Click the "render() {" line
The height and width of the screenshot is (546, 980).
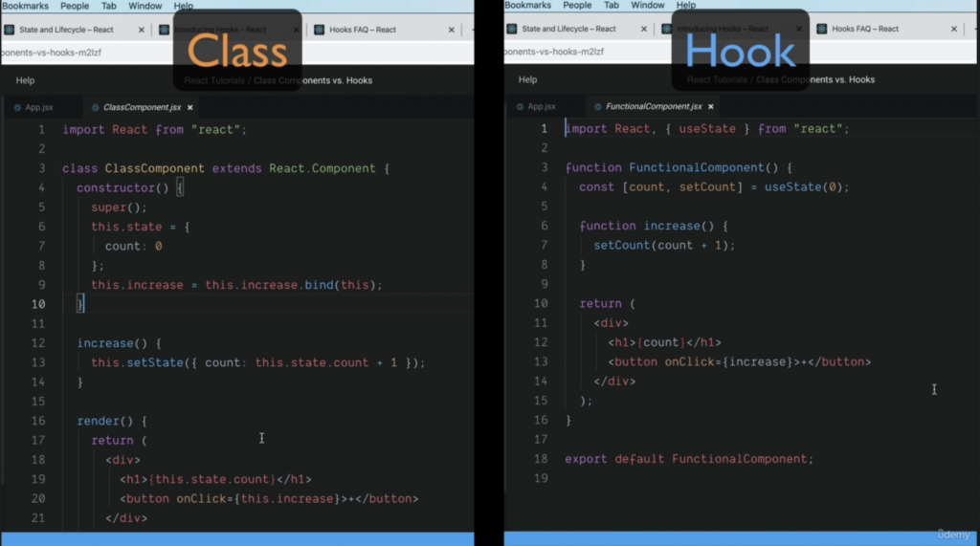click(112, 421)
